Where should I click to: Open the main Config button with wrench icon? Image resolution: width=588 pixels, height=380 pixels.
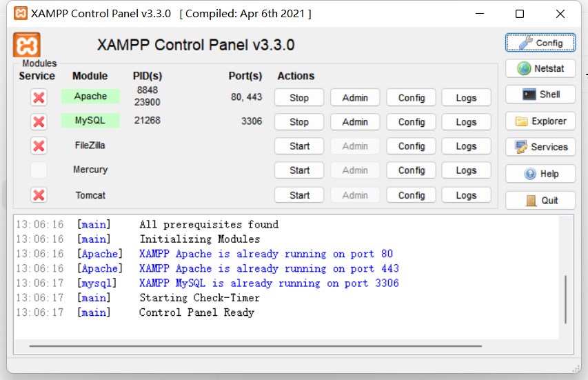tap(540, 42)
